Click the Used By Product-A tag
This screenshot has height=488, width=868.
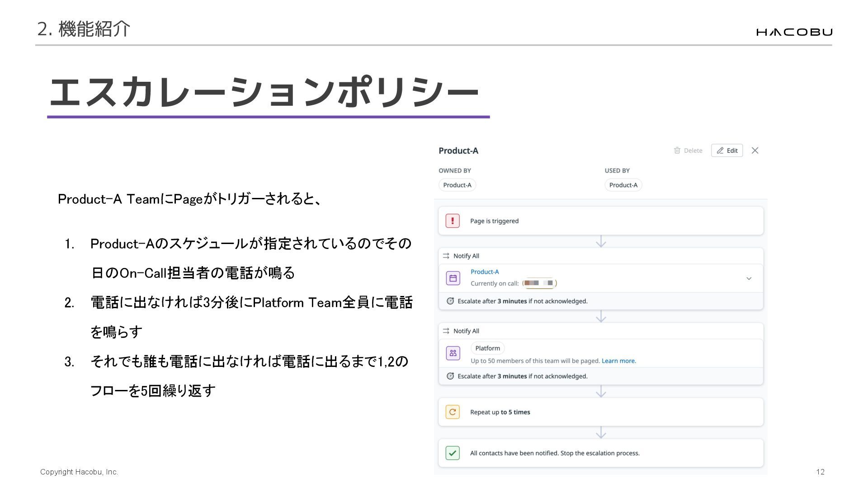pos(623,185)
